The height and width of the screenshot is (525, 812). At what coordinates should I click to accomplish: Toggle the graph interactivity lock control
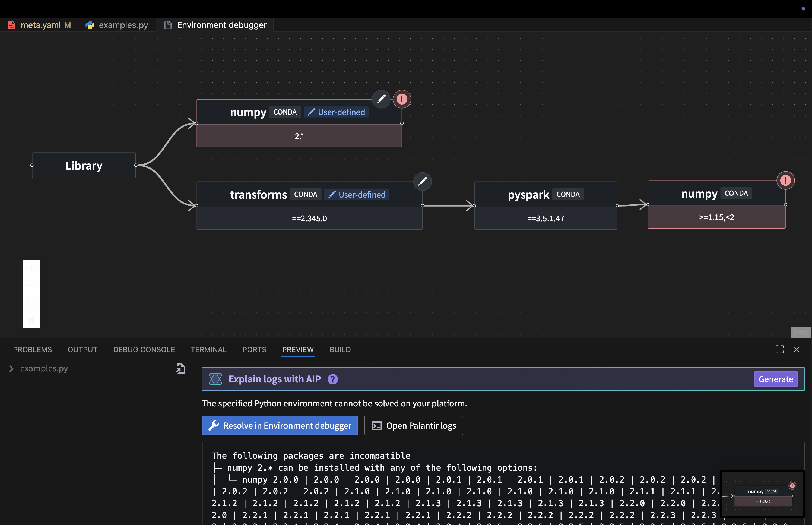pos(31,320)
